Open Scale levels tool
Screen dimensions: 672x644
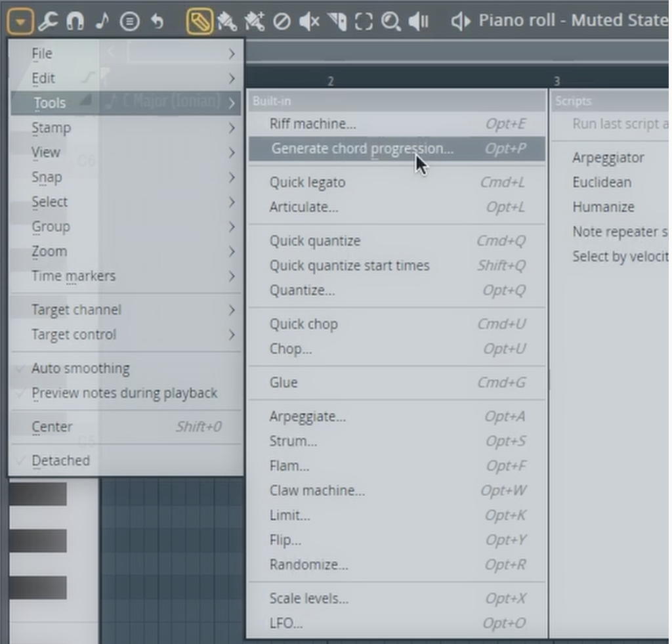pos(397,599)
